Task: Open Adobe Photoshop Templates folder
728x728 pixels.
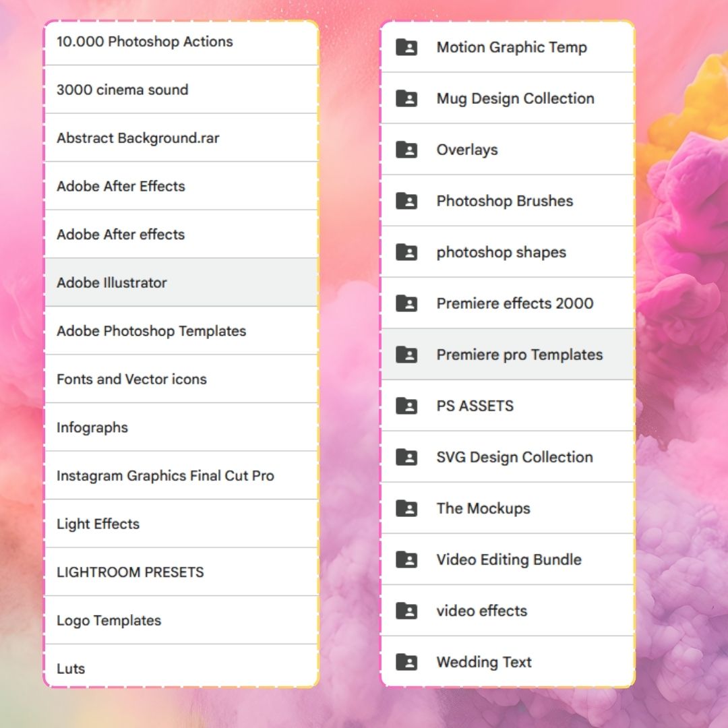Action: (x=151, y=331)
